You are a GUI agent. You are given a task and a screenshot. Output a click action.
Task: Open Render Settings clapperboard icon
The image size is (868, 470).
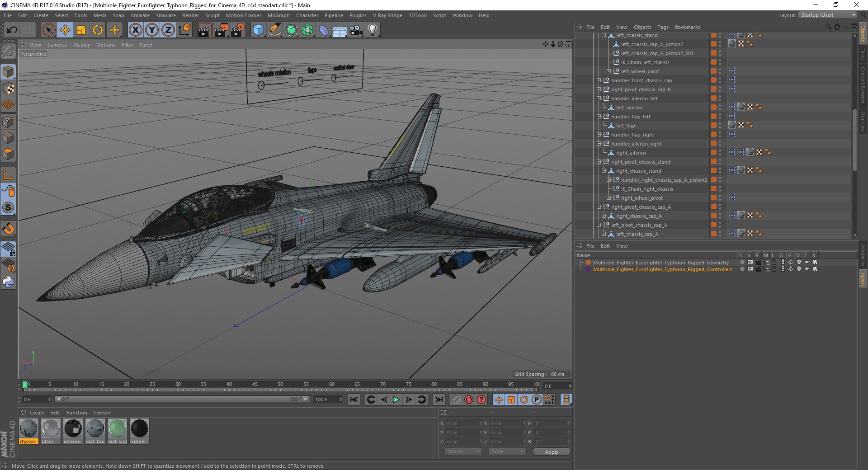(x=238, y=30)
